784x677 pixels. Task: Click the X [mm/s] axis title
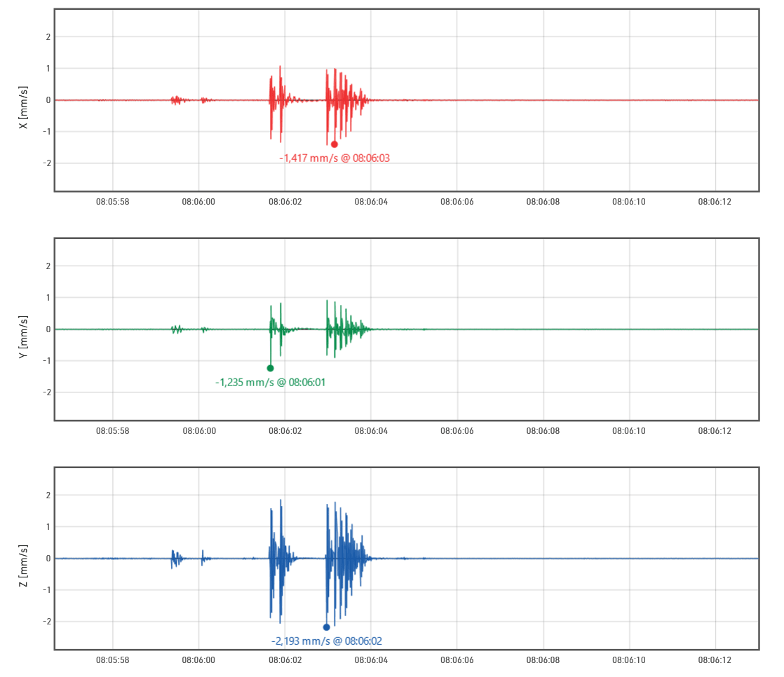(x=25, y=107)
